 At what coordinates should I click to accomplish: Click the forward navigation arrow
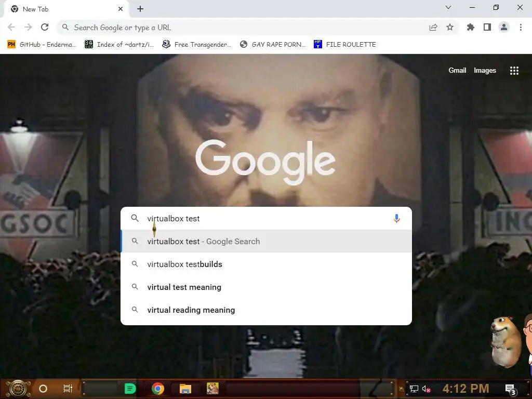pyautogui.click(x=28, y=27)
